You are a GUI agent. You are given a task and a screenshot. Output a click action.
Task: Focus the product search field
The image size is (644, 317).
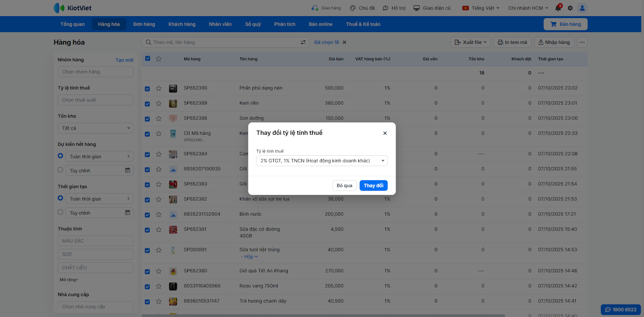click(x=225, y=42)
